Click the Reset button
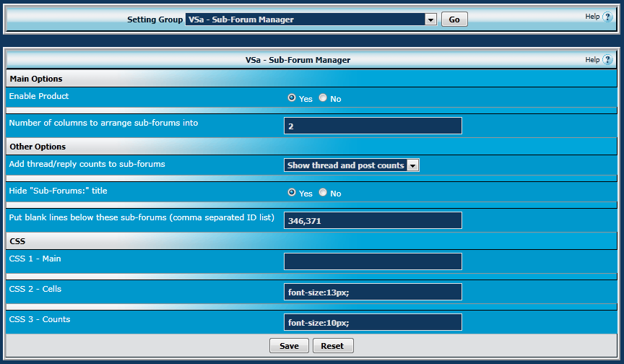The image size is (624, 364). 332,346
